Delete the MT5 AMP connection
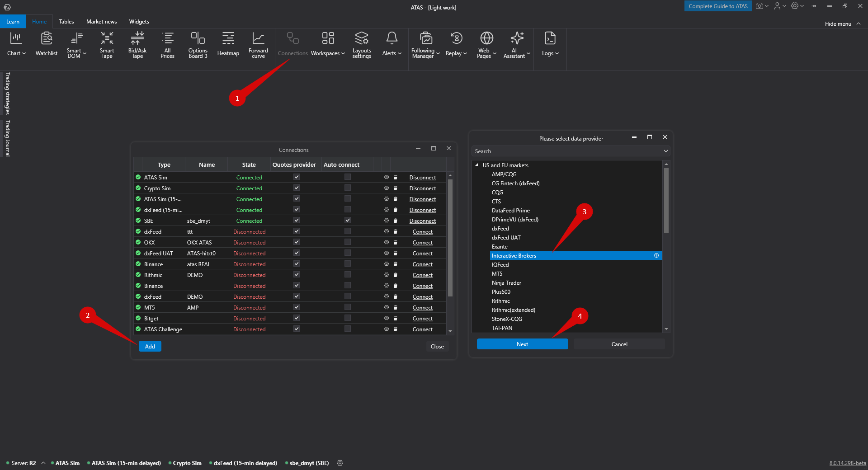 click(396, 307)
